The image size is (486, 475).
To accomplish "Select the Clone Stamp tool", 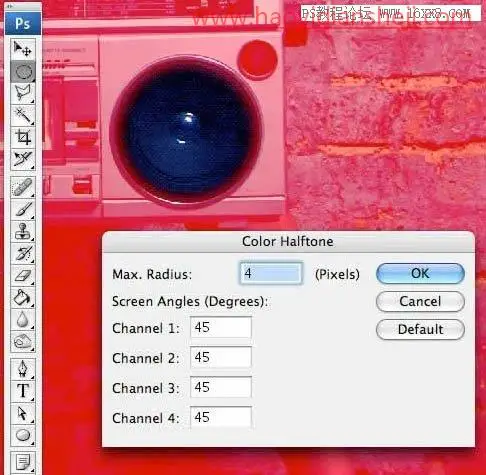I will [x=23, y=231].
